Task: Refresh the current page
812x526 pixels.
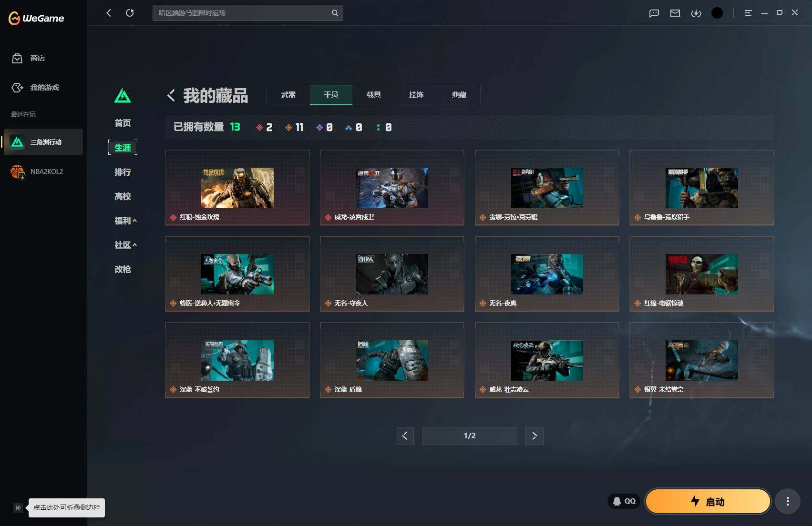Action: (130, 13)
